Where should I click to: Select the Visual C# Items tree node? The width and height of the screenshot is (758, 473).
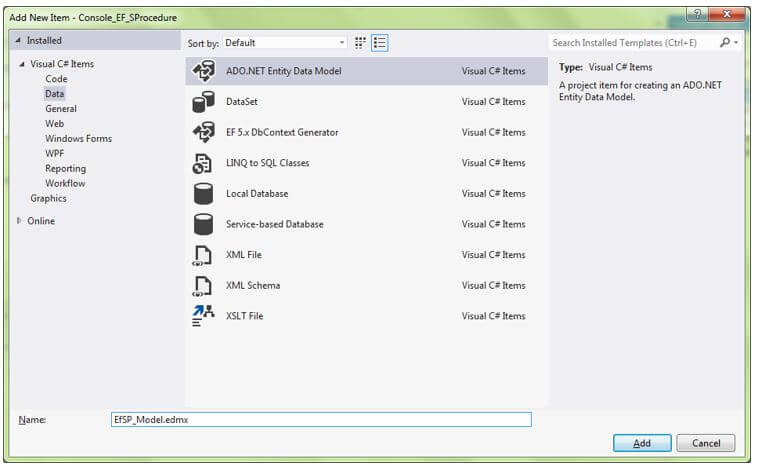(x=62, y=64)
